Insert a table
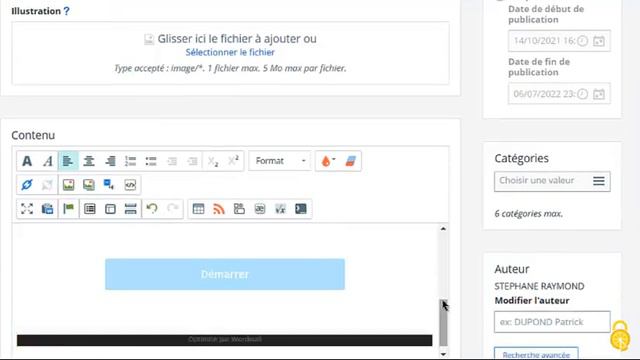Image resolution: width=640 pixels, height=360 pixels. tap(198, 209)
